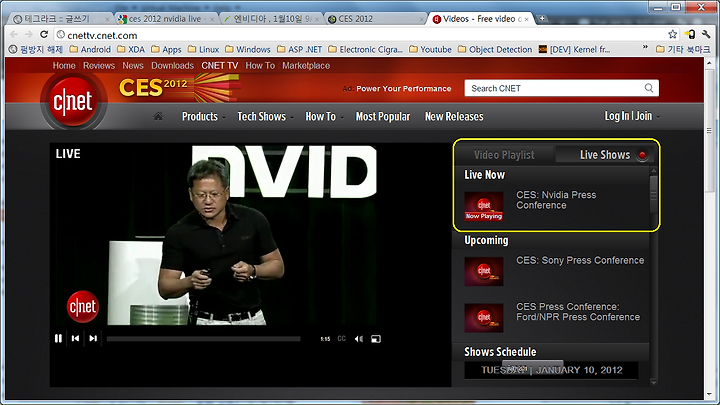The image size is (720, 405).
Task: Click Power Your Performance ad link
Action: point(404,89)
